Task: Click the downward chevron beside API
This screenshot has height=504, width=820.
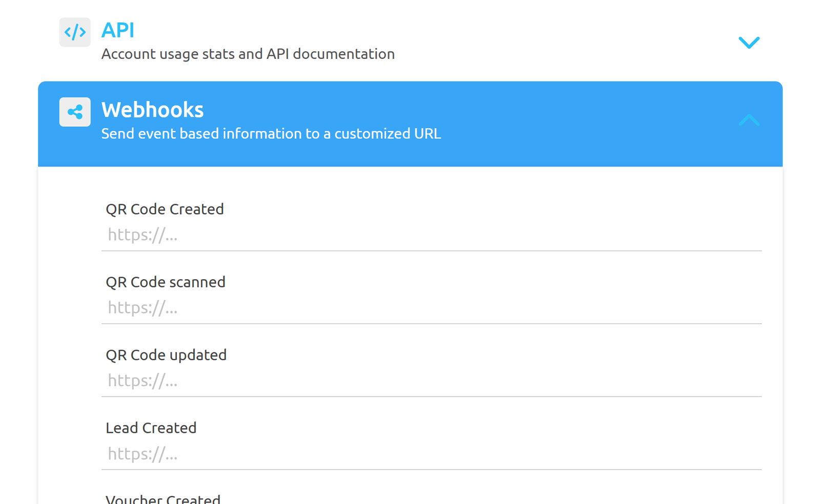Action: 749,43
